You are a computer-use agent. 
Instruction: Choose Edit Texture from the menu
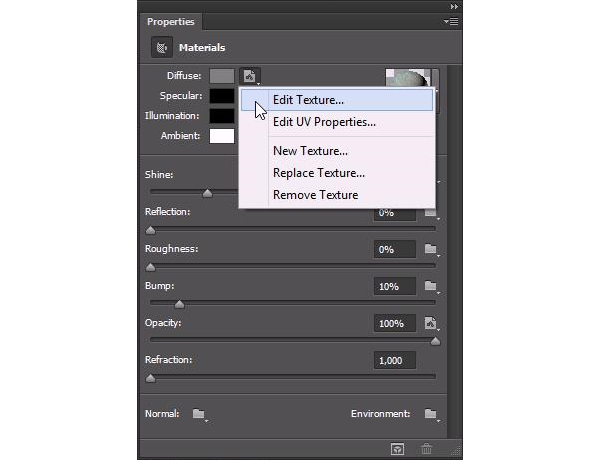pos(308,100)
